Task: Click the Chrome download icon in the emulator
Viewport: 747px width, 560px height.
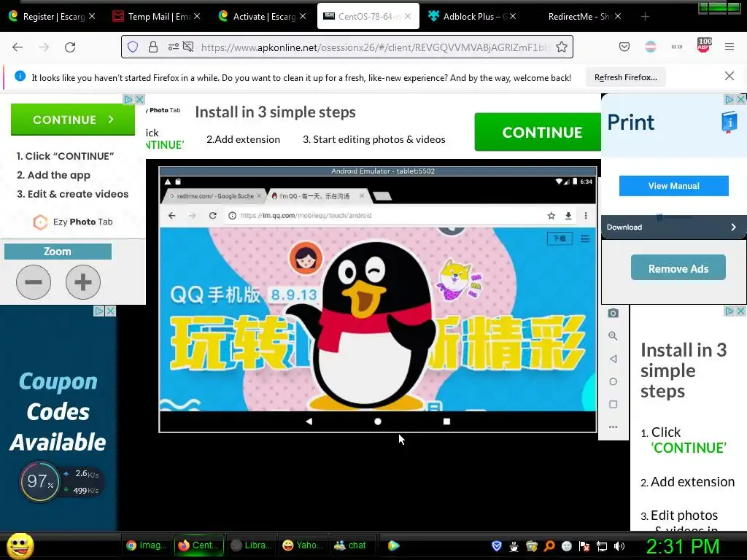Action: point(568,216)
